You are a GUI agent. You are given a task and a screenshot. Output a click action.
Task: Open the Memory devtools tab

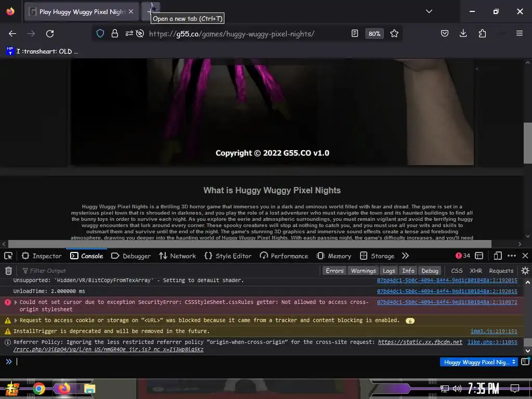[x=334, y=256]
